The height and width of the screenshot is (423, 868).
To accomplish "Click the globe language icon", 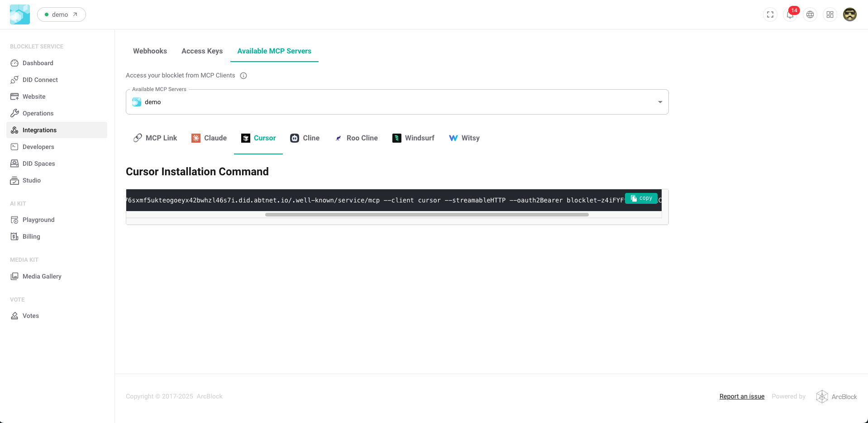I will coord(810,14).
